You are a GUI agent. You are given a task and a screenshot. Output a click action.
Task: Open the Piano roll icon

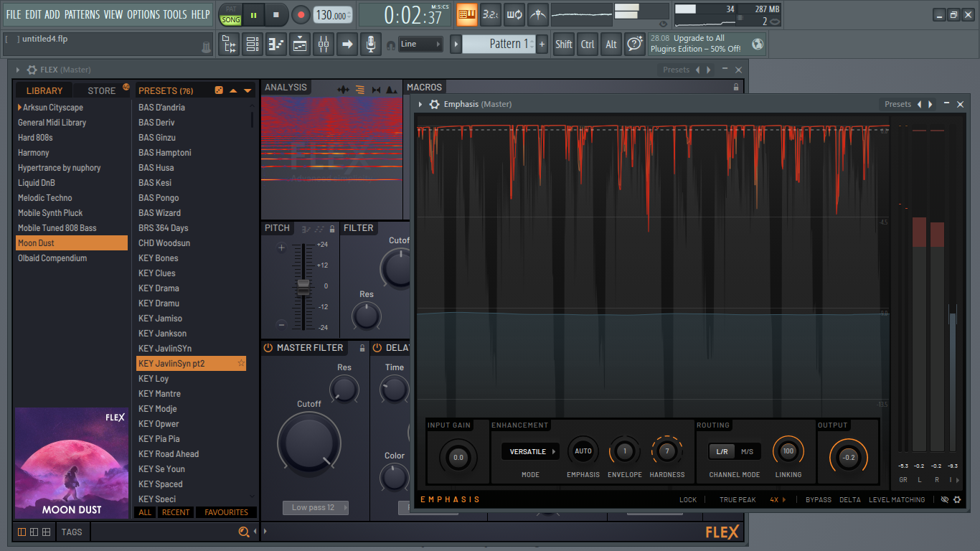276,44
